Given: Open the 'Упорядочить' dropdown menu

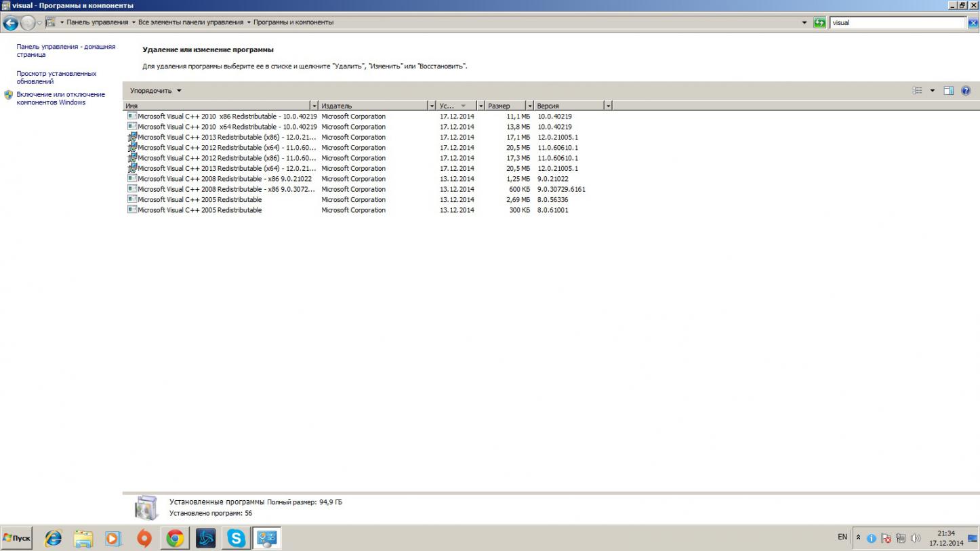Looking at the screenshot, I should point(156,91).
